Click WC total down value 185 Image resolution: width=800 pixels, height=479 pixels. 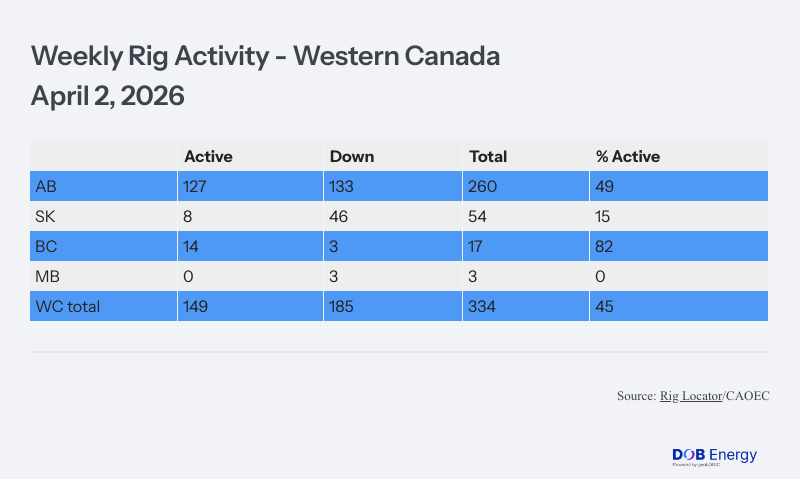click(343, 306)
